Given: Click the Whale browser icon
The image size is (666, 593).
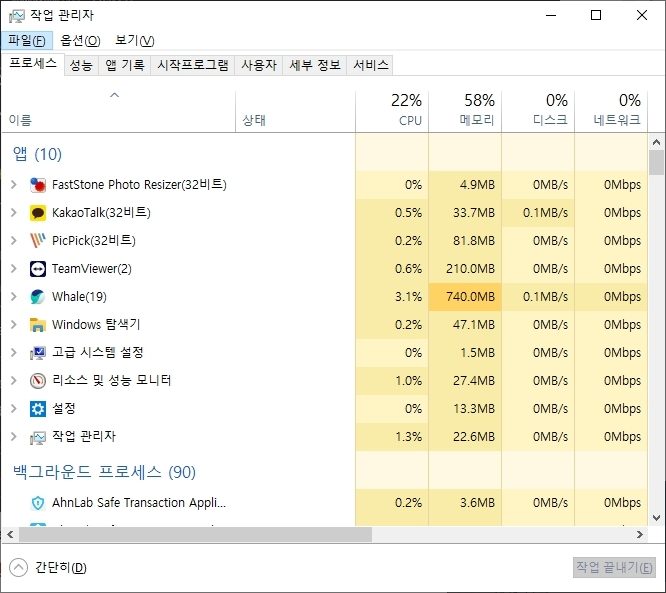Looking at the screenshot, I should click(38, 297).
